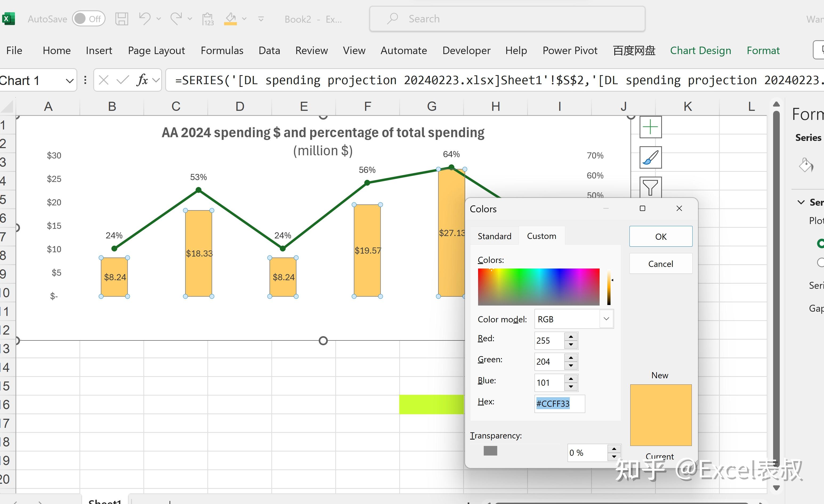Screen dimensions: 824x504
Task: Click the Hex color code field
Action: pos(559,404)
